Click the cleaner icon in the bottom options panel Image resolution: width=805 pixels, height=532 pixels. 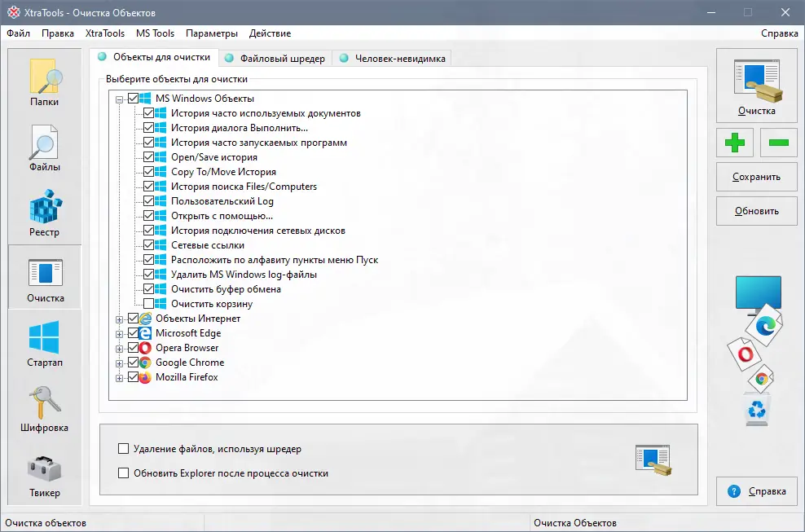(653, 459)
